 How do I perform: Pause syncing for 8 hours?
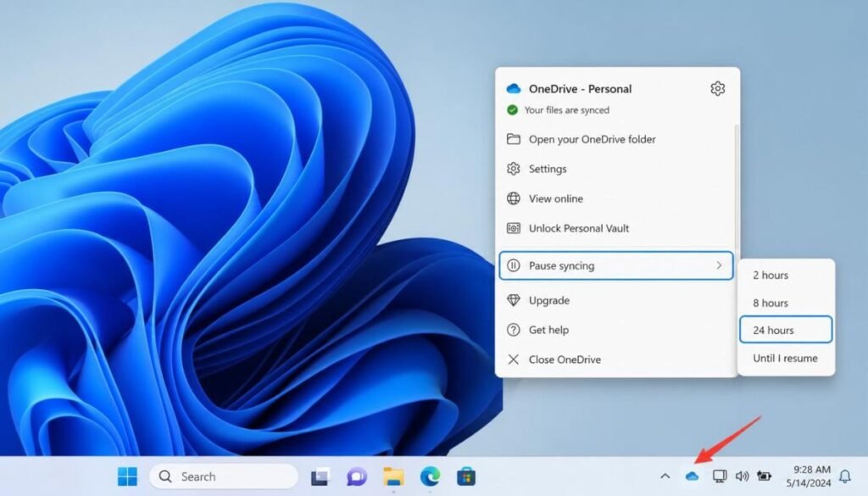(x=786, y=303)
